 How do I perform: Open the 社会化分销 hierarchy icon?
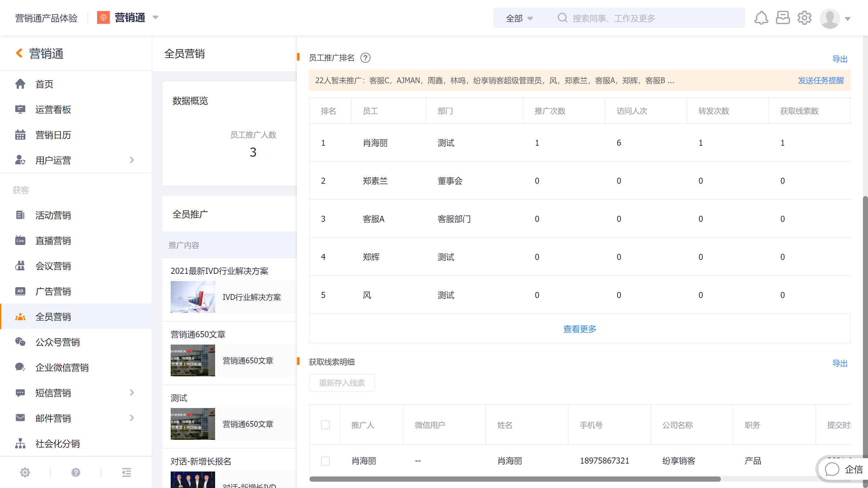pyautogui.click(x=20, y=444)
